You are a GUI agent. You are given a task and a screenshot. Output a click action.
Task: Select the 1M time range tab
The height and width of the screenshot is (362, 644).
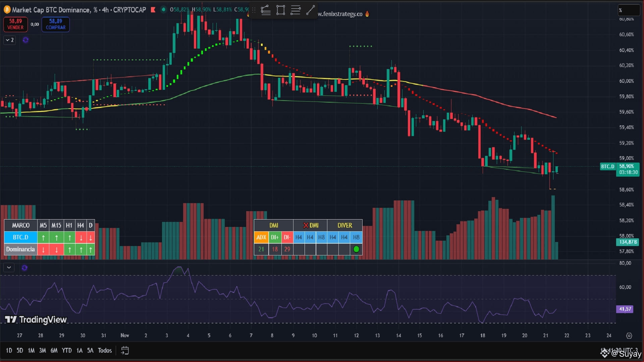tap(31, 351)
